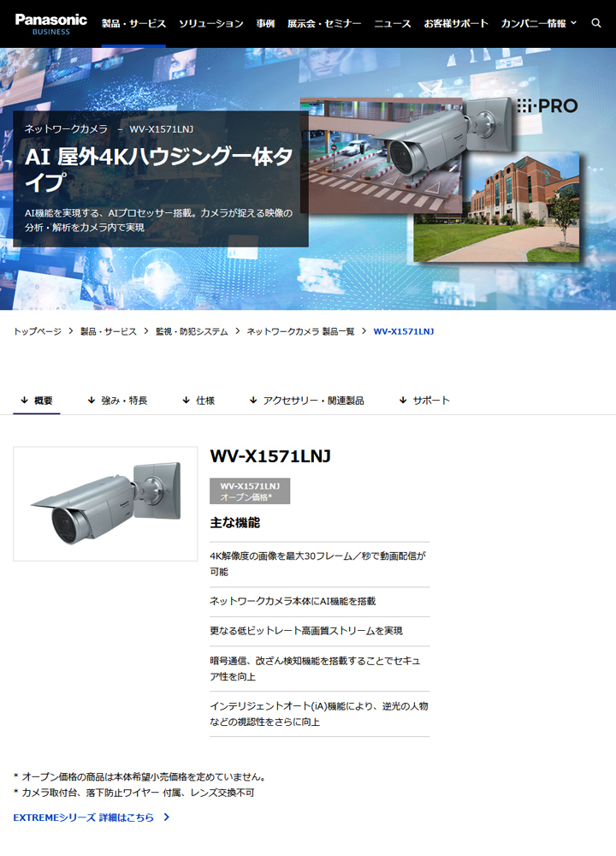Jump to 強み・特長 section tab

click(117, 401)
